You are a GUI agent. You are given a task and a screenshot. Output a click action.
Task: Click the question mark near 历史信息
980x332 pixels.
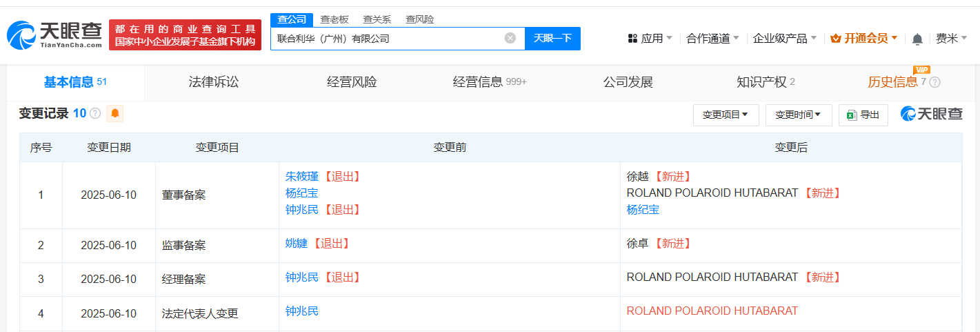[935, 82]
